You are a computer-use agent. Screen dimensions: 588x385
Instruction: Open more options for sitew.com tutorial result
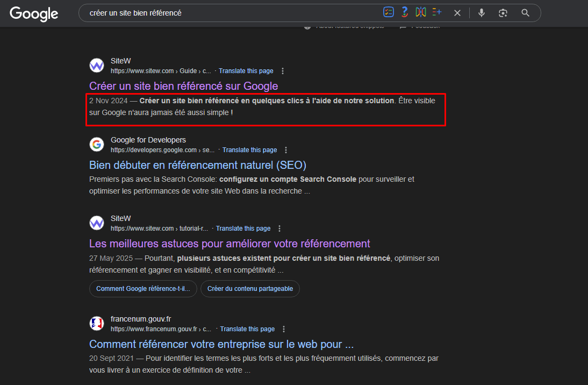coord(279,229)
